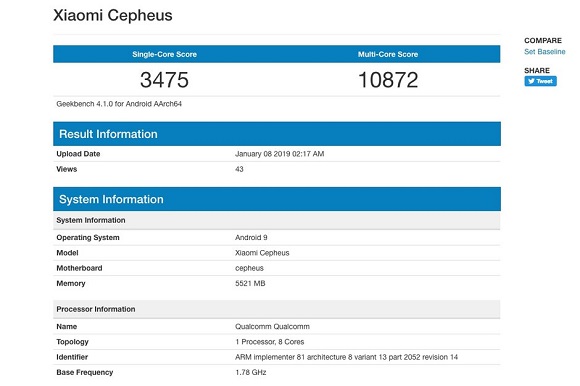Select the 1.78 GHz value
The image size is (580, 386).
click(251, 372)
